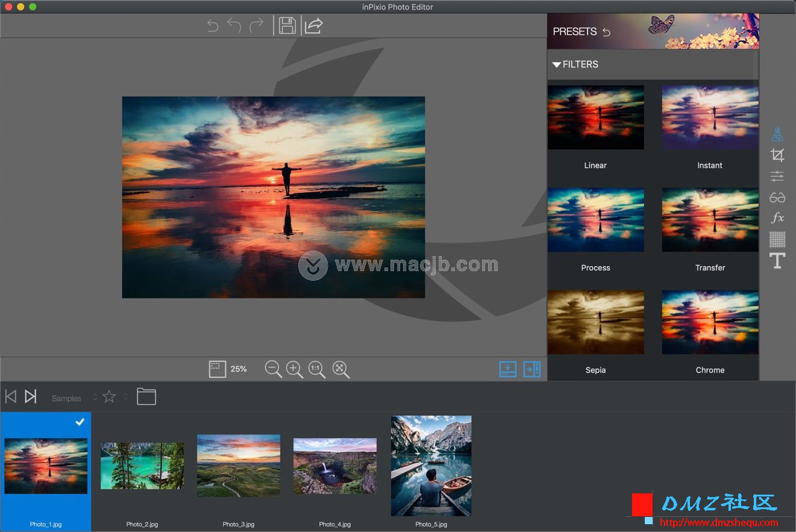
Task: Click the Photo_5.jpg file name label
Action: (431, 524)
